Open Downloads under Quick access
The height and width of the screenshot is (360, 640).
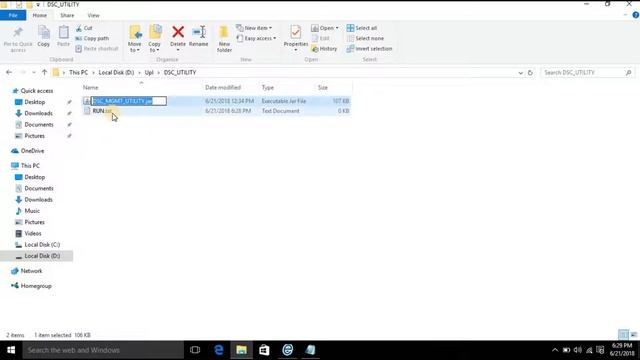click(38, 113)
